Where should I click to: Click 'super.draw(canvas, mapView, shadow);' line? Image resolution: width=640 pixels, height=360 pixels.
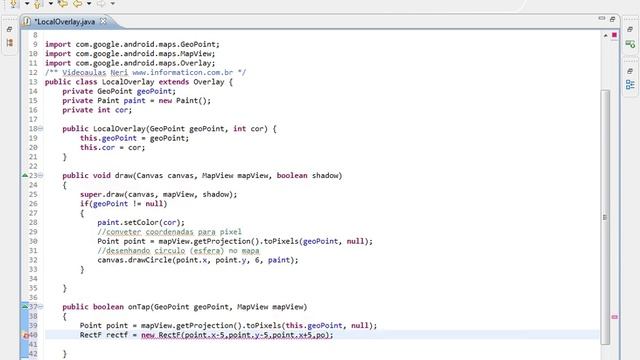point(158,194)
